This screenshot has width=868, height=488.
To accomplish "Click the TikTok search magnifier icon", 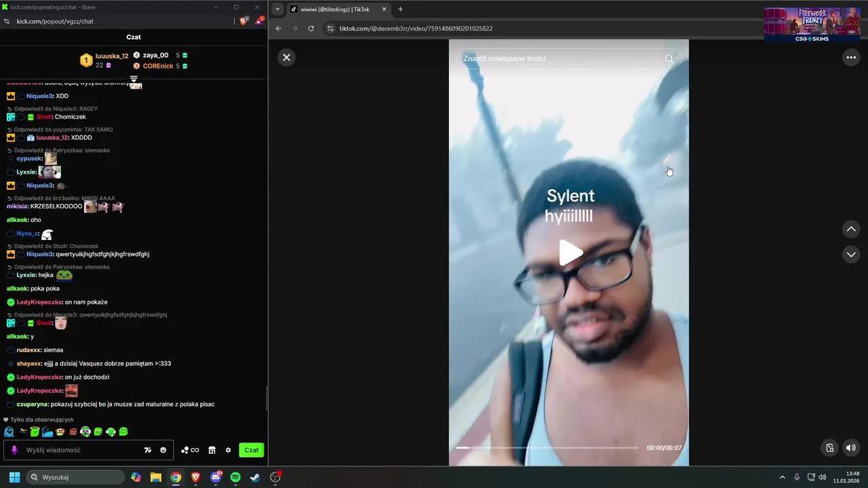I will tap(669, 59).
